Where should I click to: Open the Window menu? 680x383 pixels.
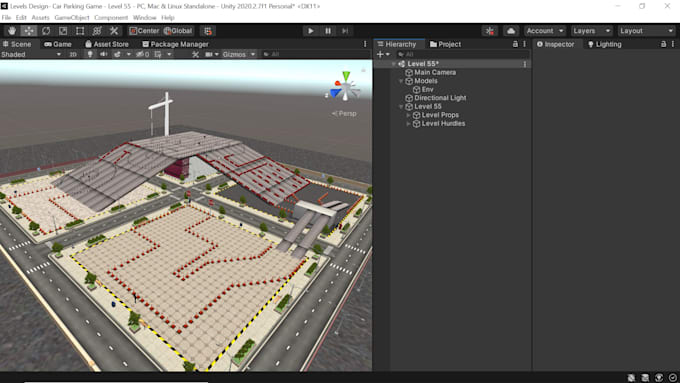click(144, 18)
